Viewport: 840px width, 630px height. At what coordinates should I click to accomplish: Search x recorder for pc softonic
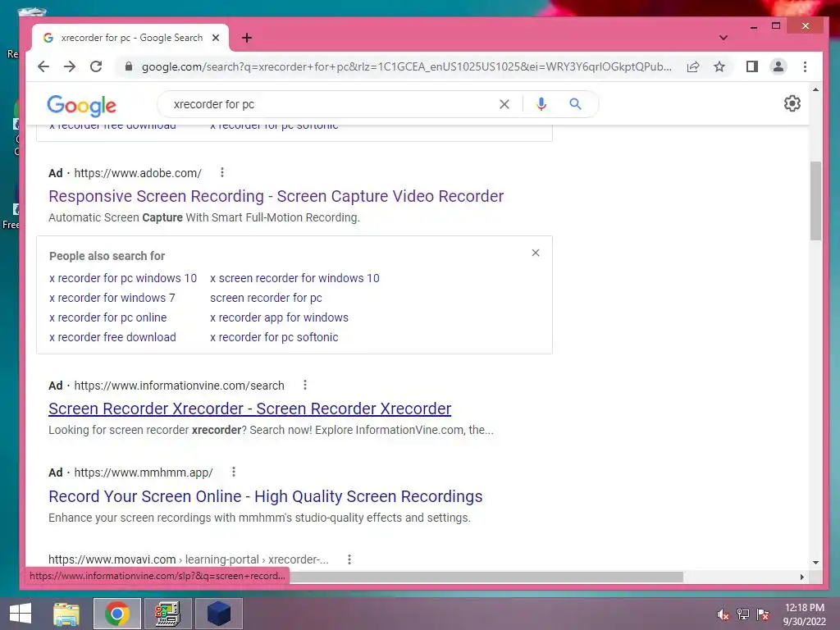274,337
